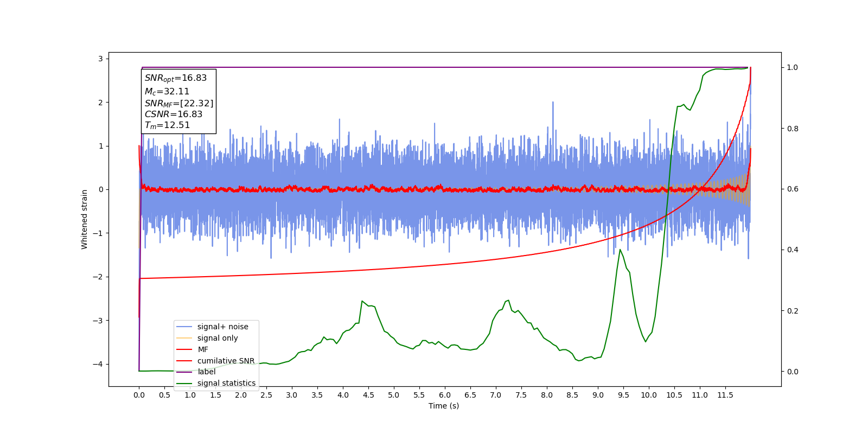This screenshot has height=434, width=868.
Task: Click the 'cumilative SNR' legend label
Action: click(226, 361)
